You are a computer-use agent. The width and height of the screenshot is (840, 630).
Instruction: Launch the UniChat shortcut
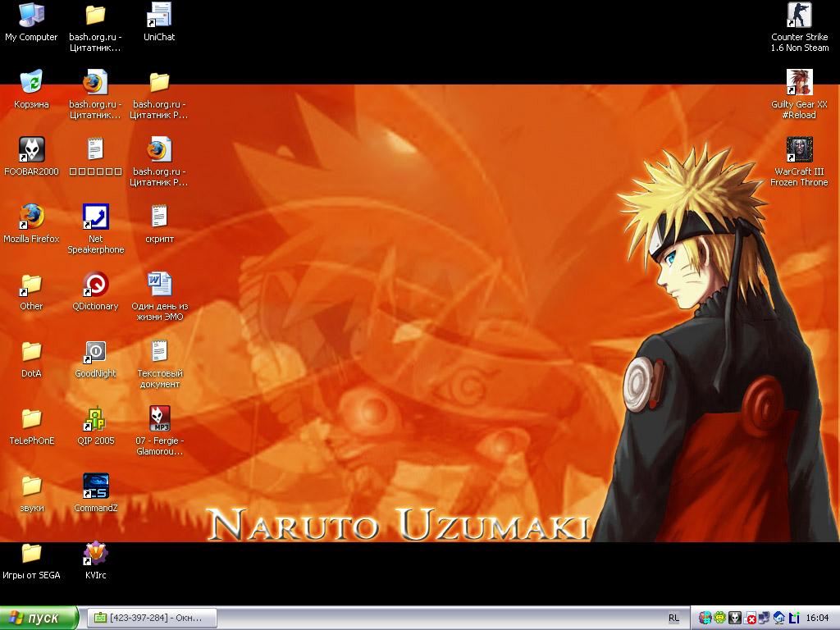coord(159,22)
